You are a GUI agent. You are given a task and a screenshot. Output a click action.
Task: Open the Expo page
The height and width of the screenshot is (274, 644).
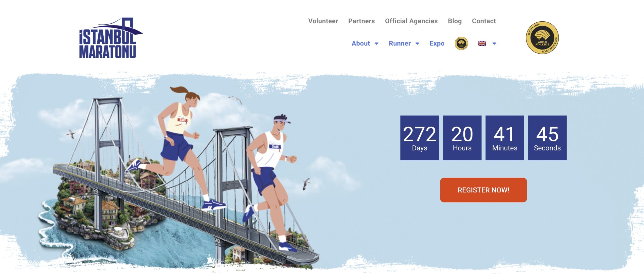click(437, 43)
